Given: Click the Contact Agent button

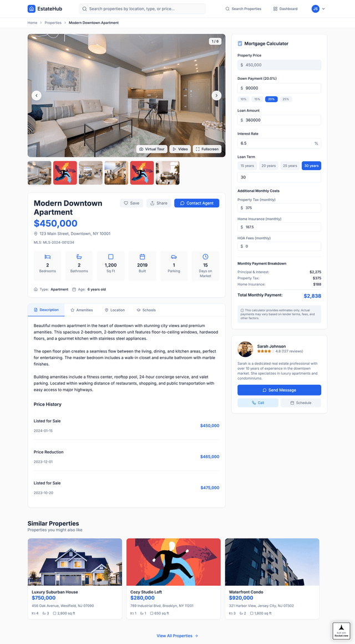Looking at the screenshot, I should click(197, 203).
